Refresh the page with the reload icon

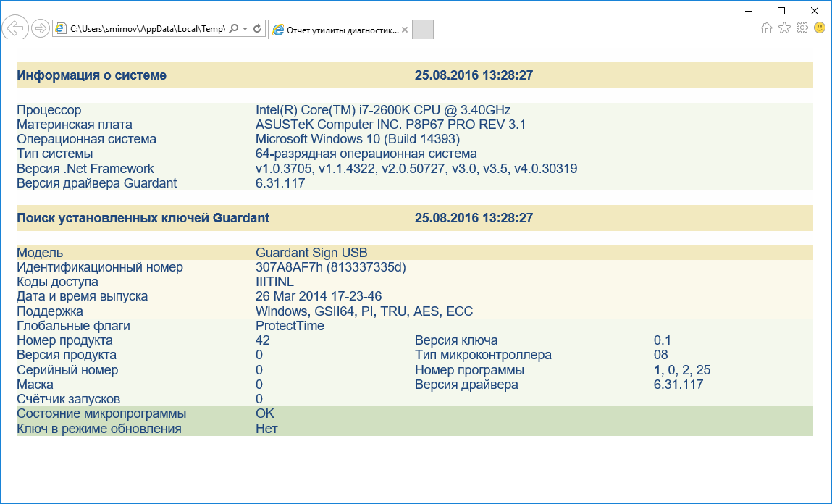257,29
